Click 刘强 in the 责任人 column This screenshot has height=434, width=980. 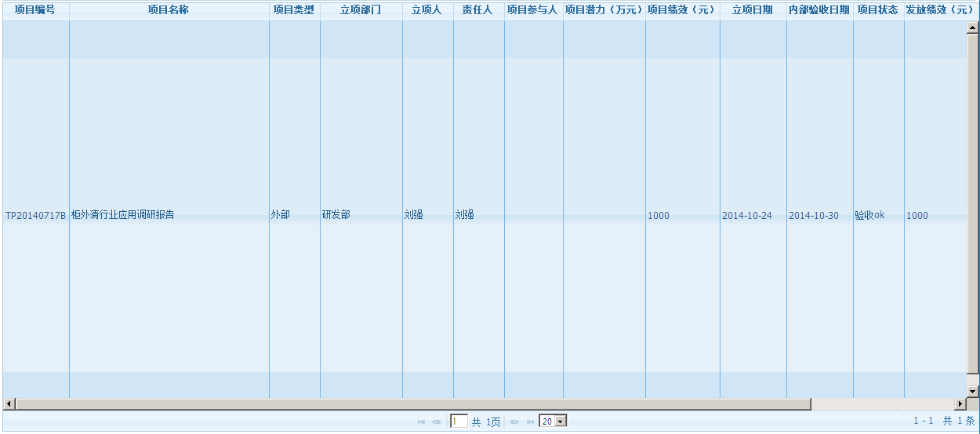[x=465, y=215]
